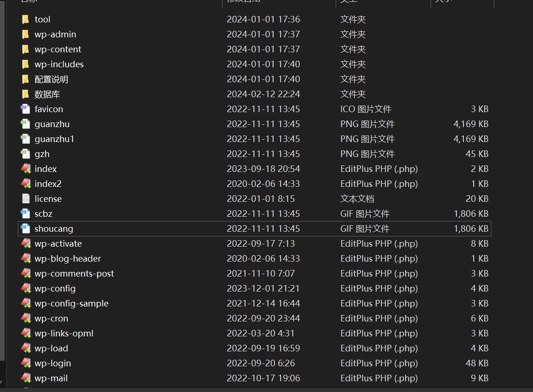Select the wp-admin folder icon

[x=25, y=34]
